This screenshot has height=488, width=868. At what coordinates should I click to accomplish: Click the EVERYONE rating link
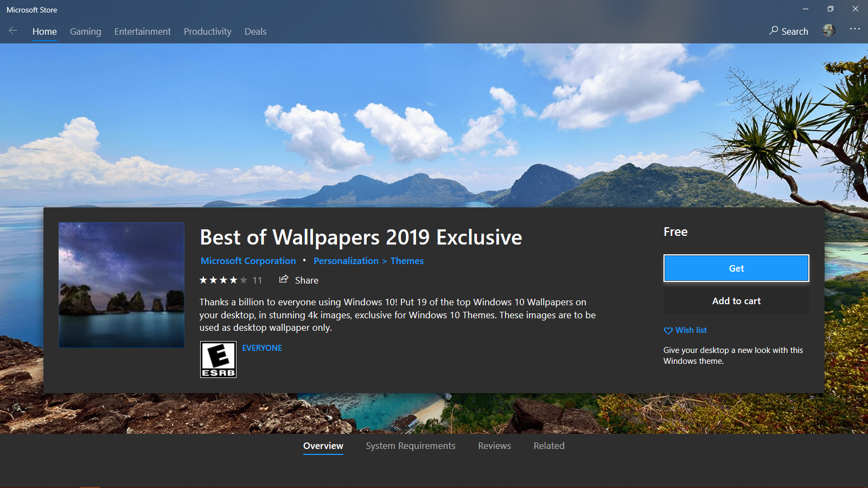(262, 348)
